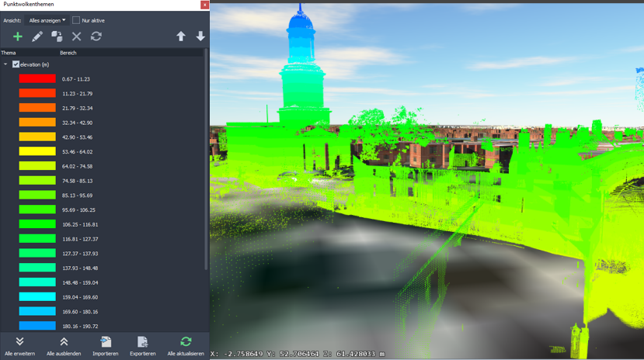Viewport: 644px width, 360px height.
Task: Select the cyan swatch for 159.04 - 169.60
Action: tap(37, 297)
